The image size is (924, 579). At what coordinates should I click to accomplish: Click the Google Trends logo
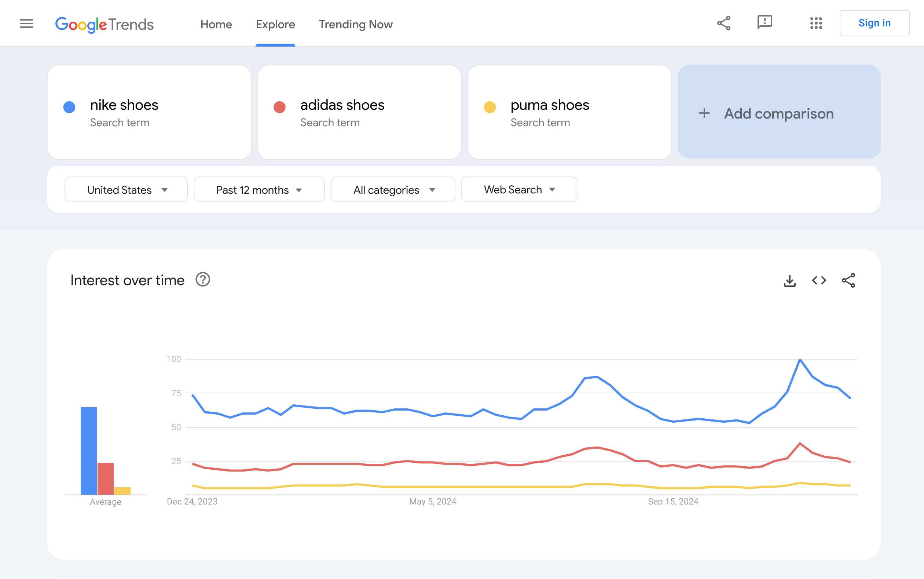pyautogui.click(x=104, y=25)
